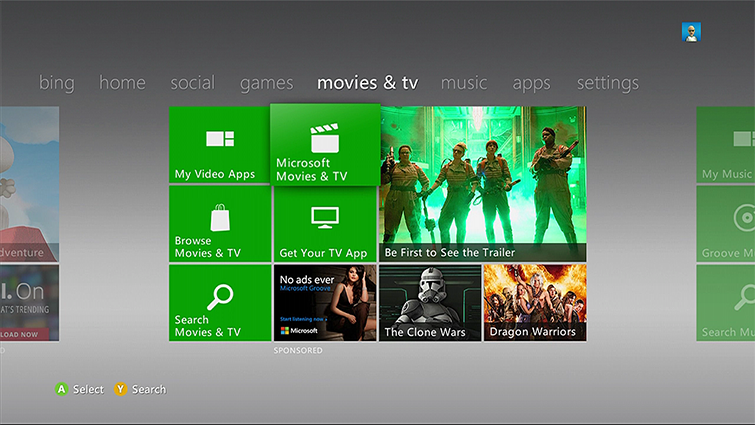Click the green A Select button icon
This screenshot has width=755, height=425.
61,389
